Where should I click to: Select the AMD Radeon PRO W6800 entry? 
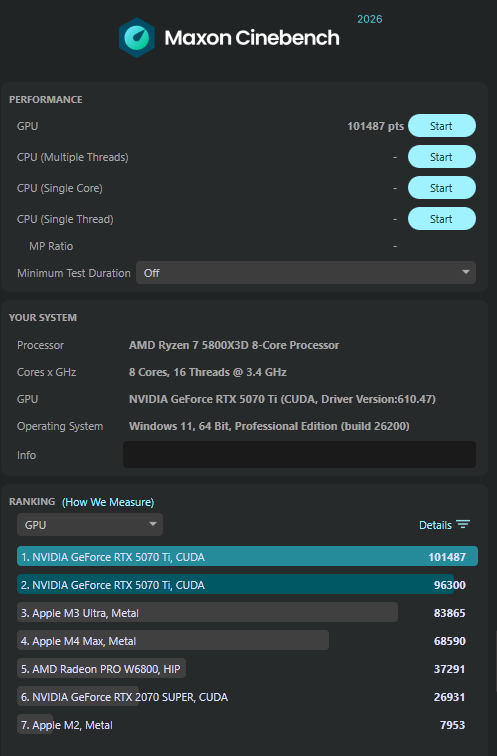[x=243, y=668]
